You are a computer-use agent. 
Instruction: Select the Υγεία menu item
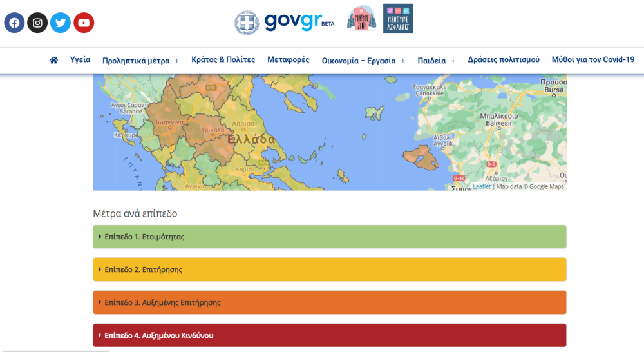coord(80,59)
